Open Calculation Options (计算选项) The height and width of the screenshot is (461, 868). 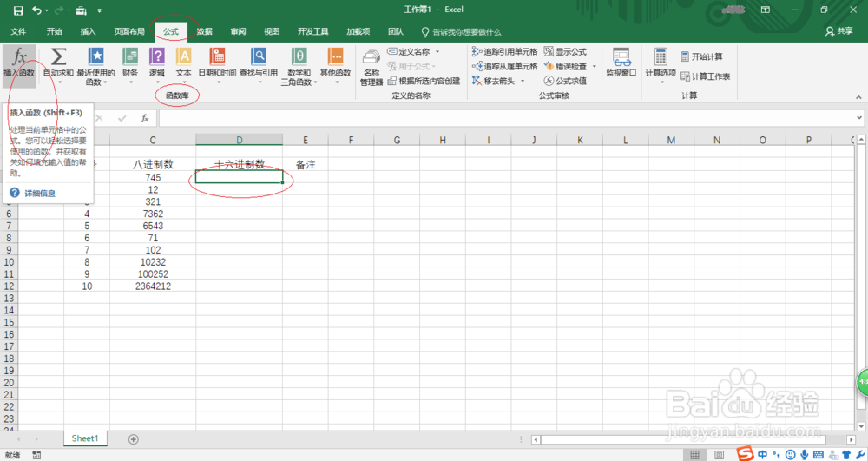coord(661,65)
